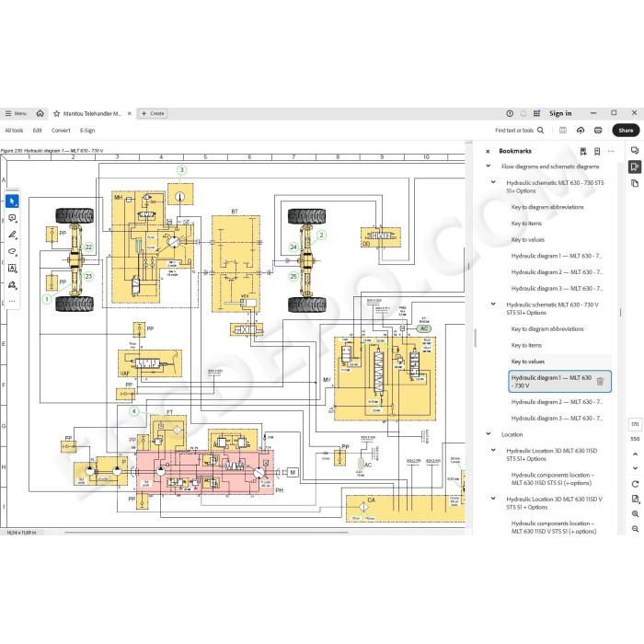
Task: Pick the highlighter pen tool
Action: (12, 235)
